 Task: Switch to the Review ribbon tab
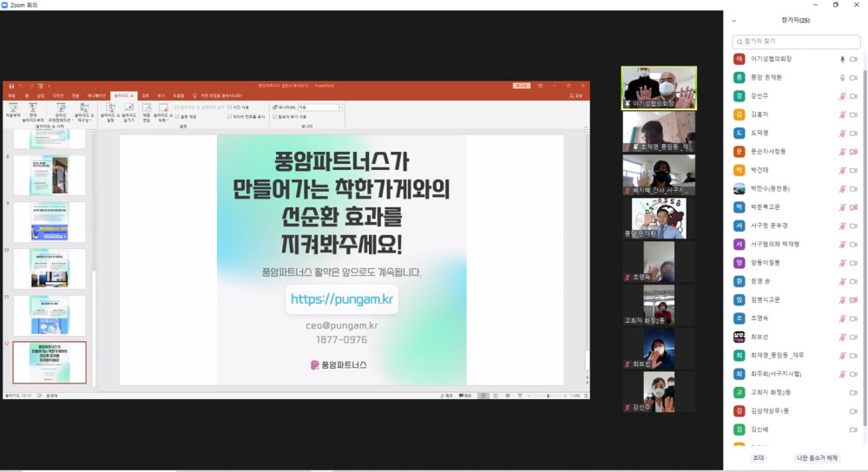(x=145, y=95)
